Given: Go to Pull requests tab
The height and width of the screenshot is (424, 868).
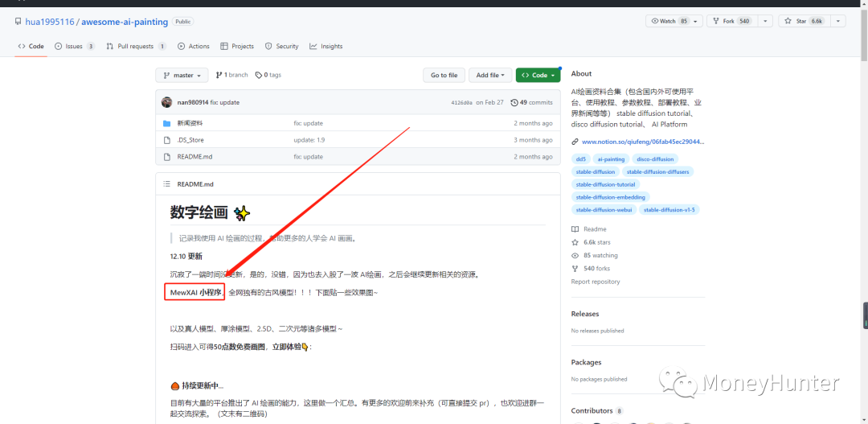Looking at the screenshot, I should pyautogui.click(x=136, y=47).
